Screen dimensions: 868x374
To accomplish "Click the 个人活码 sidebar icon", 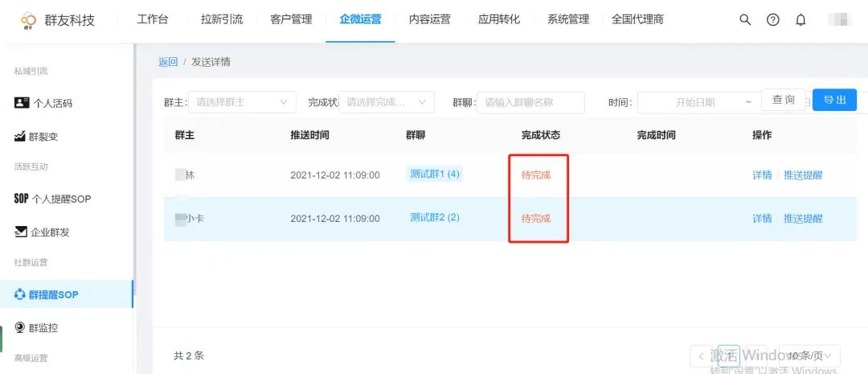I will (21, 102).
